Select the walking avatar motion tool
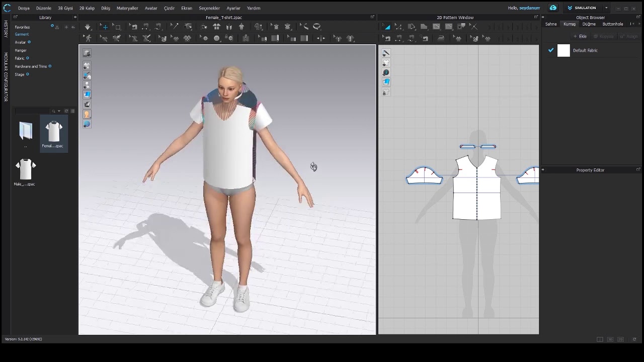Screen dimensions: 644x362 tap(89, 38)
